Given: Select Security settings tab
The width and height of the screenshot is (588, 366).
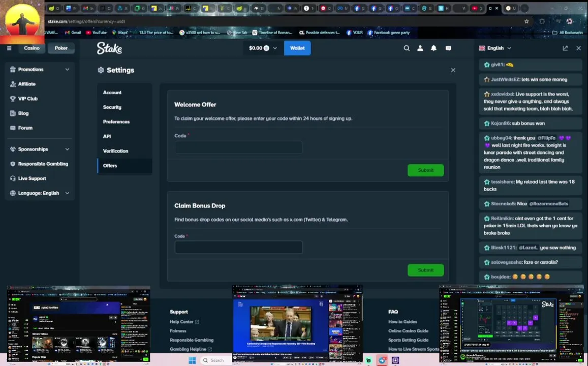Looking at the screenshot, I should click(125, 107).
